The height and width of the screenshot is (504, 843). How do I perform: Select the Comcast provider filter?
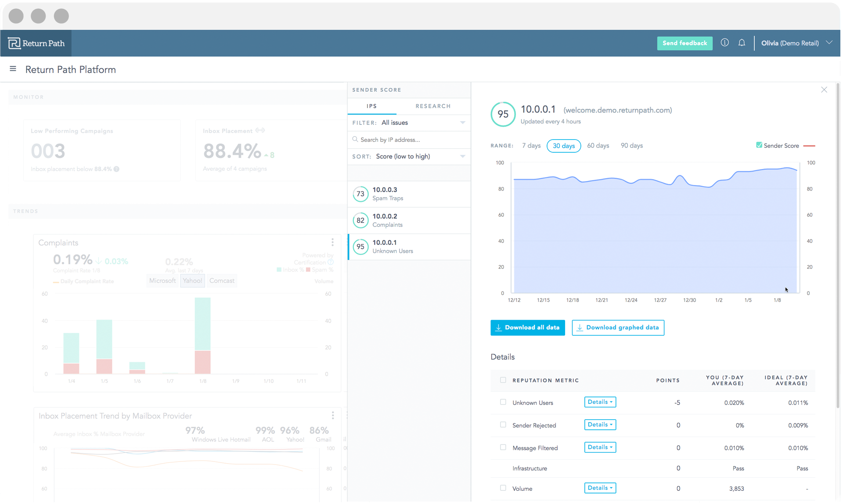[222, 281]
